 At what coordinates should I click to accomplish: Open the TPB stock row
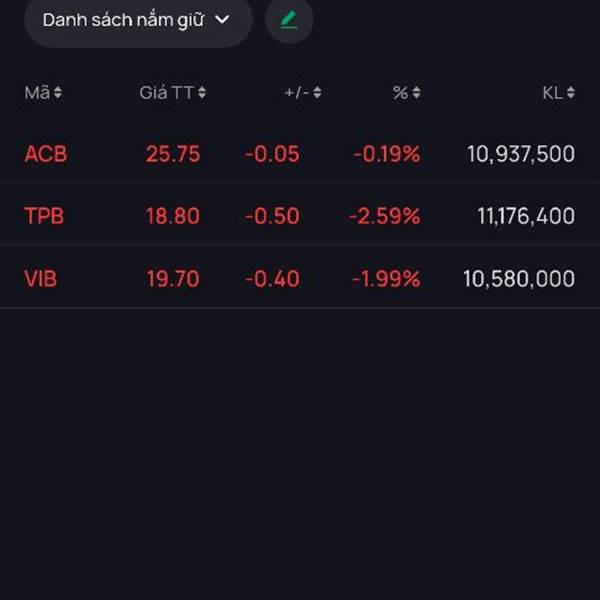point(300,216)
